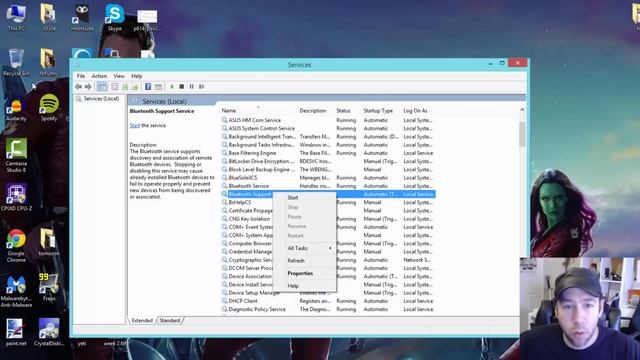
Task: Sort by the Startup Type column header
Action: (381, 111)
